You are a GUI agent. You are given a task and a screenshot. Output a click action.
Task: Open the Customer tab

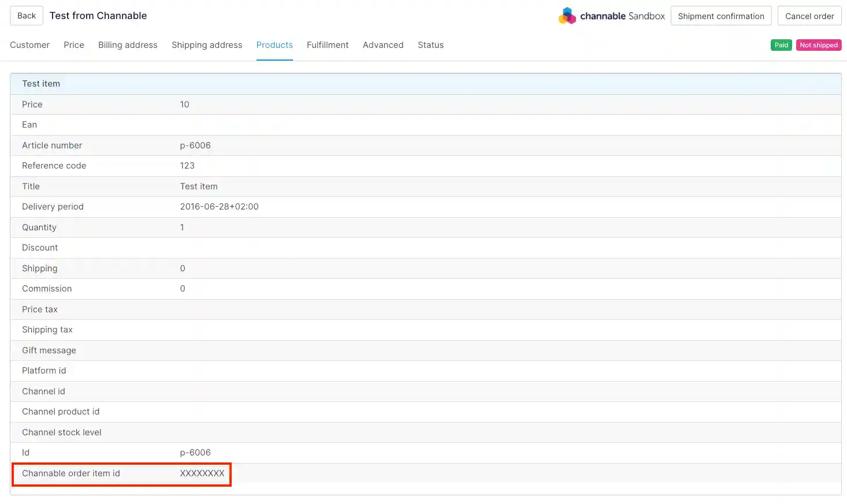tap(29, 45)
